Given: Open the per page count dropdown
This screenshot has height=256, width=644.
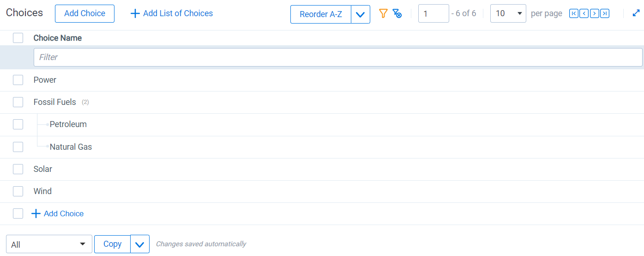Looking at the screenshot, I should click(x=508, y=13).
